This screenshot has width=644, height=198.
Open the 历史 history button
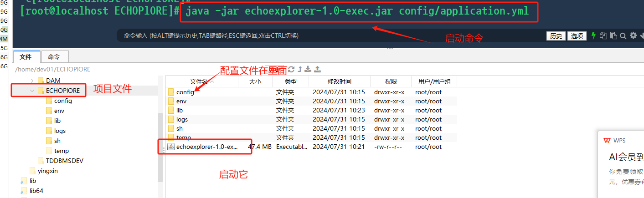coord(556,36)
